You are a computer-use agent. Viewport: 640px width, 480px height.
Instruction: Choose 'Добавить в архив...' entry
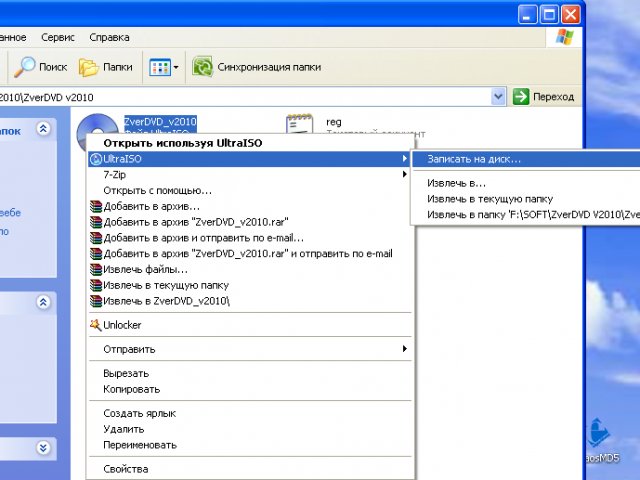[250, 207]
